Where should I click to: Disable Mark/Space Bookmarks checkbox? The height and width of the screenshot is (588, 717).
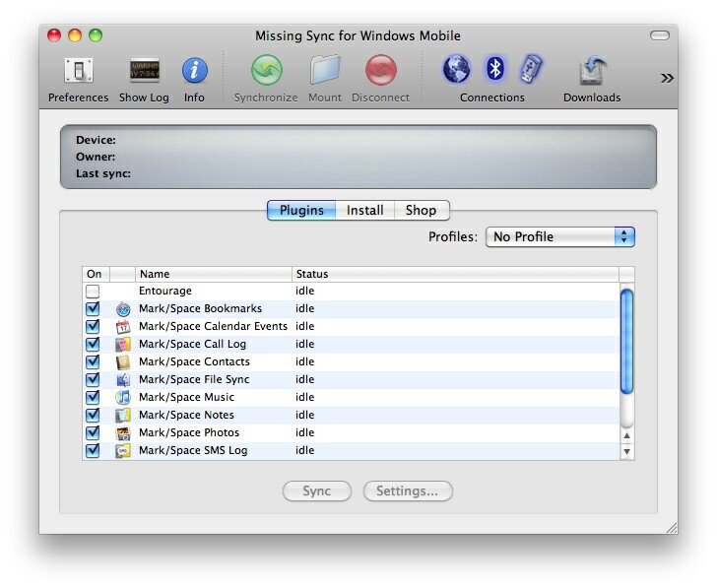pyautogui.click(x=93, y=308)
